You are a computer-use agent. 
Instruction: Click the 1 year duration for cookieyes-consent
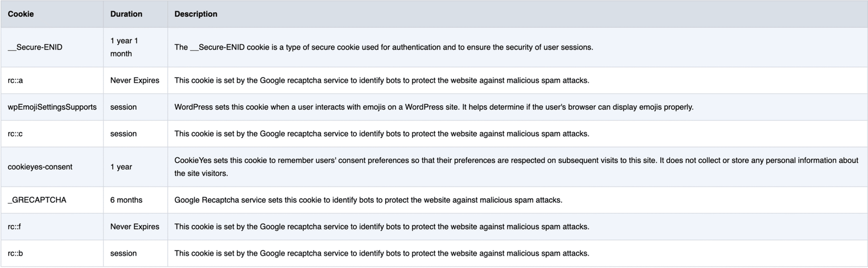[x=121, y=167]
